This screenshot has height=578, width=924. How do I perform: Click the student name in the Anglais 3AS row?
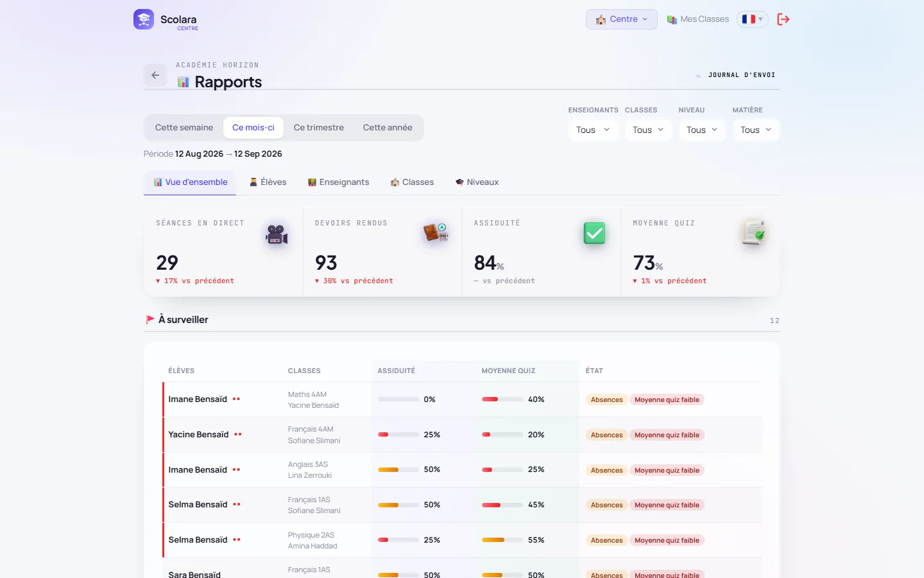[x=198, y=470]
